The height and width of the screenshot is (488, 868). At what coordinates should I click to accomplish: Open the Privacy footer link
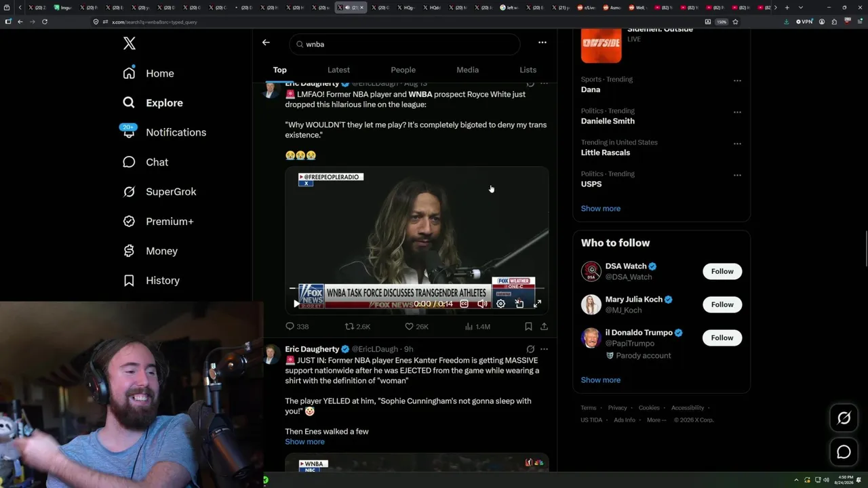[x=618, y=408]
